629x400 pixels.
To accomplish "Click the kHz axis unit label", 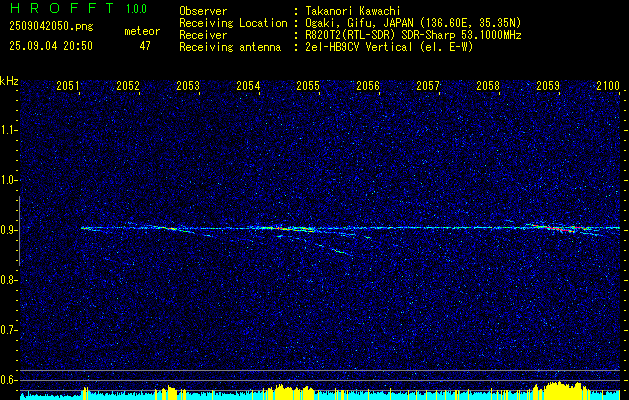I will coord(9,82).
